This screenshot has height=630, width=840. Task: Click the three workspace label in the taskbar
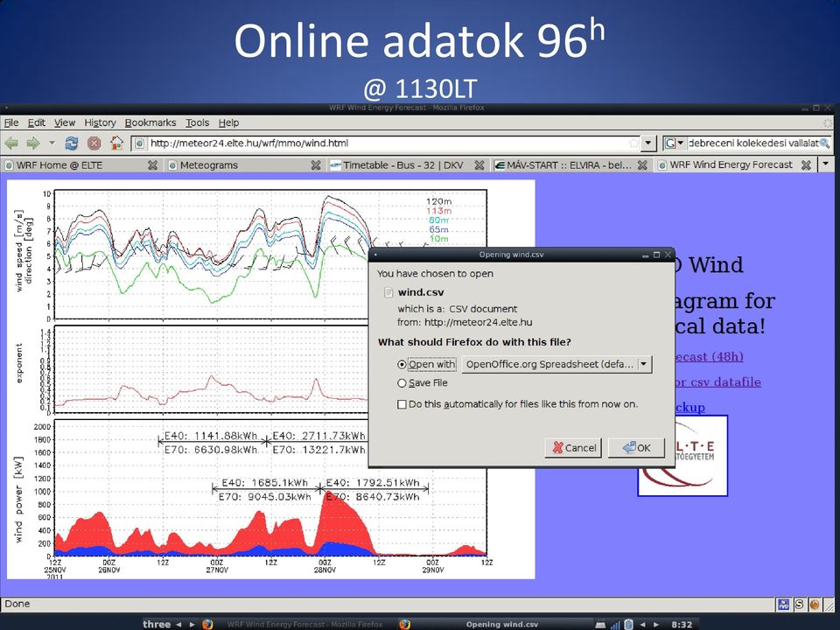157,624
